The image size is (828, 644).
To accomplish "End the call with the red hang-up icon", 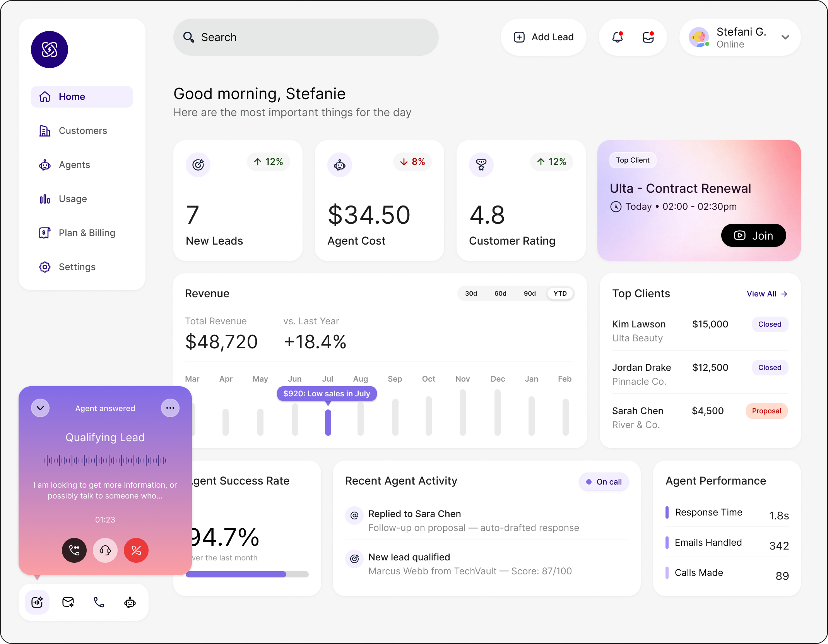I will (136, 550).
